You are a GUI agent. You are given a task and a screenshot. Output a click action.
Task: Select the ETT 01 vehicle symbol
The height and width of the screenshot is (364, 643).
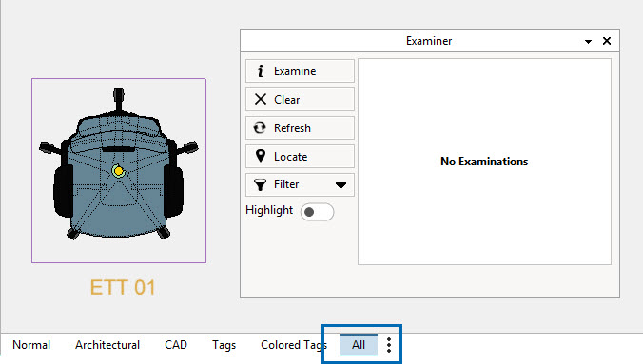[119, 170]
